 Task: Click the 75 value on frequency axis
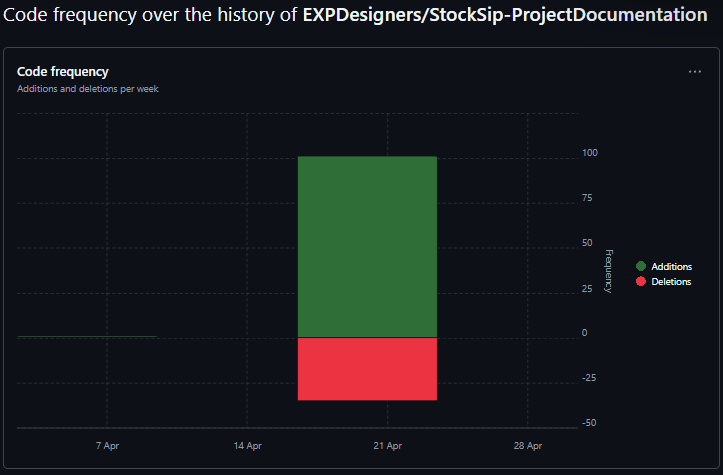587,198
